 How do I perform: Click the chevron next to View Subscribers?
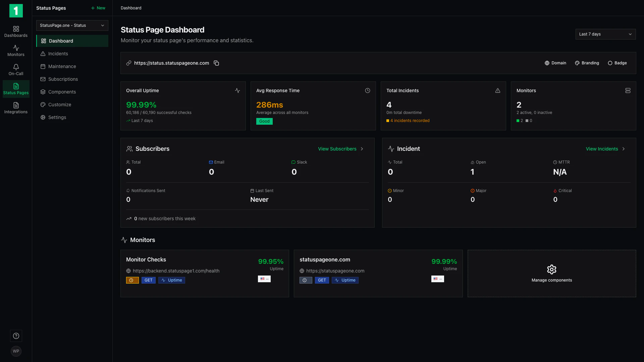tap(362, 149)
